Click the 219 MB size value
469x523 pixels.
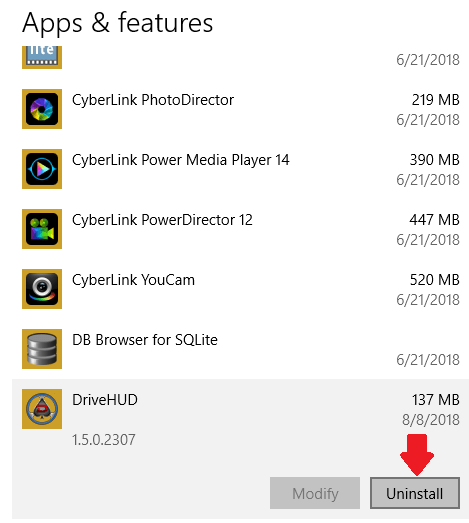[x=435, y=100]
